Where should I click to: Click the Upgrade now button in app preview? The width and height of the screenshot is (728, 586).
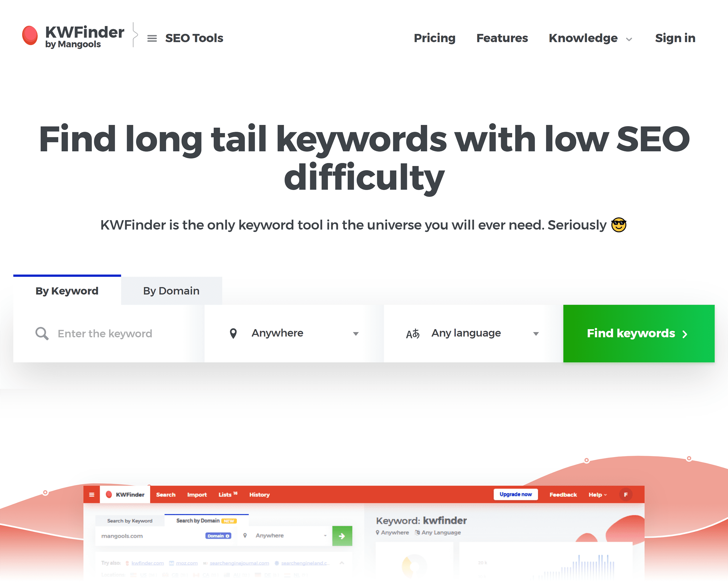(515, 495)
